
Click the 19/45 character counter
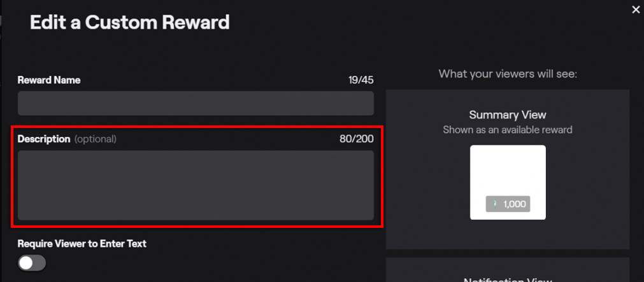point(361,80)
